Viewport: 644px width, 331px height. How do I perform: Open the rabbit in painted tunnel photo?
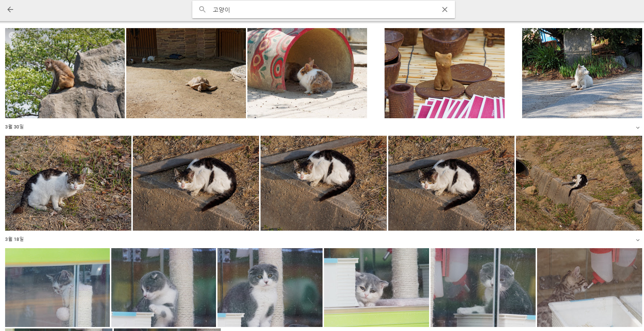pyautogui.click(x=307, y=73)
